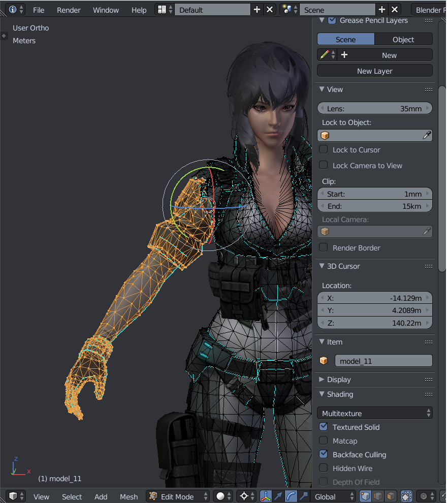Add a new screen layout with plus
Image resolution: width=448 pixels, height=503 pixels.
click(x=257, y=10)
